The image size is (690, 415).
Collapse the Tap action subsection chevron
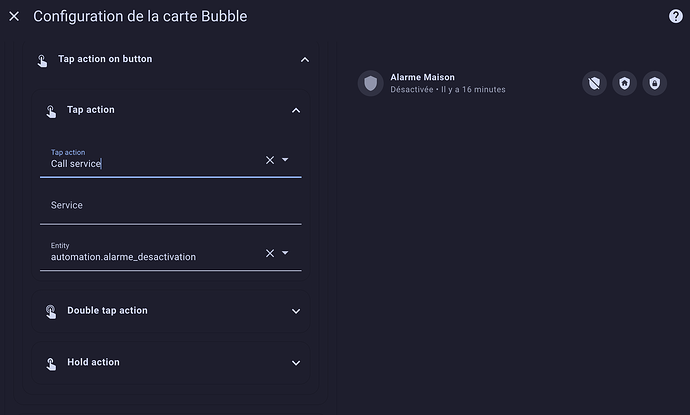tap(296, 110)
